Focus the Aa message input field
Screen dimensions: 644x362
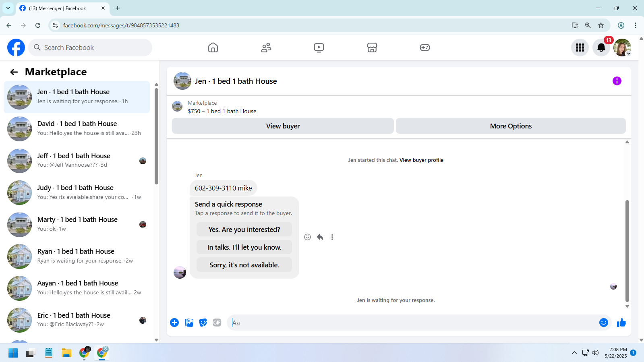click(x=413, y=323)
